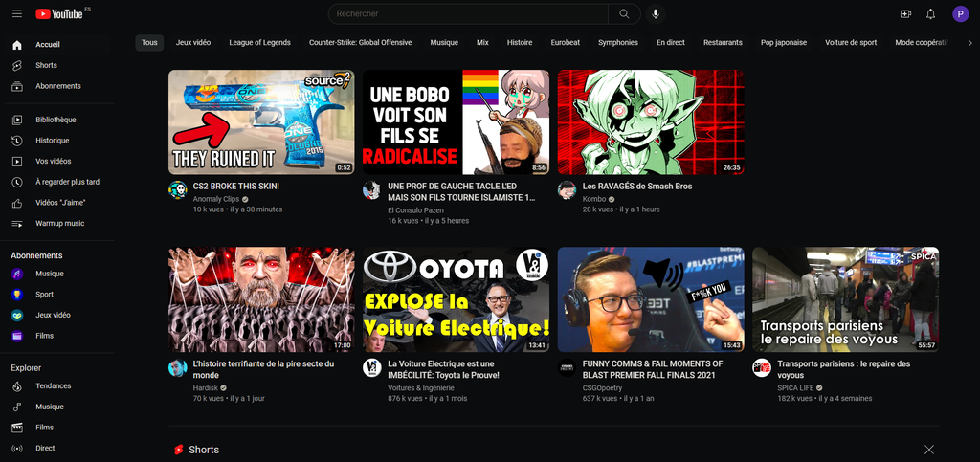
Task: Open the Sport subscription channel
Action: (x=57, y=294)
